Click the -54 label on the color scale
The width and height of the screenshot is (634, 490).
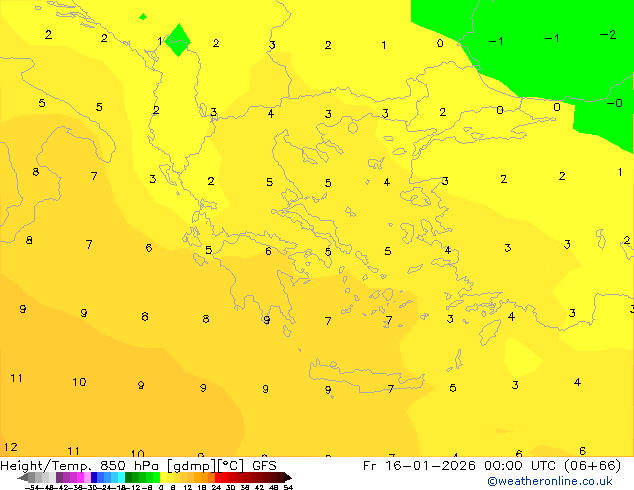pyautogui.click(x=32, y=487)
